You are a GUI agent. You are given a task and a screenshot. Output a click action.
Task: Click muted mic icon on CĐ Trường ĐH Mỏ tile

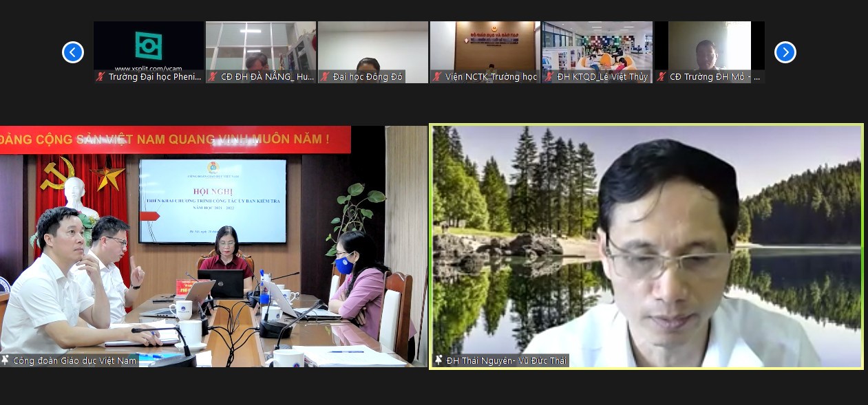tap(661, 77)
